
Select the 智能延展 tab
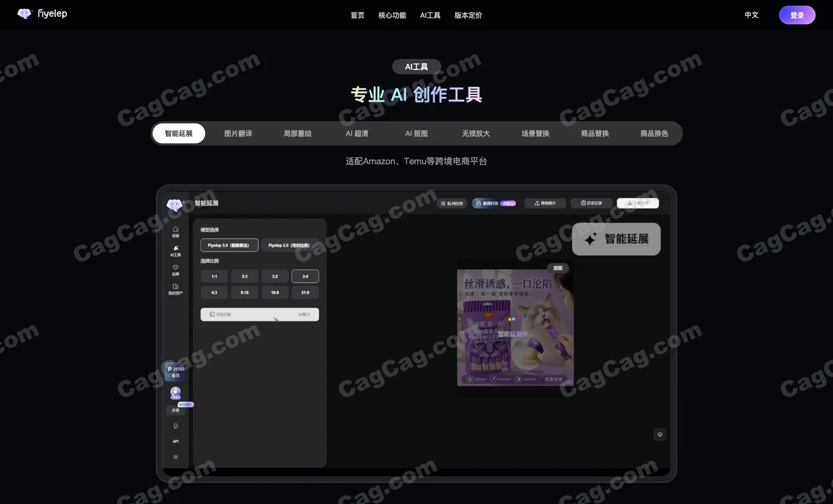pos(179,133)
